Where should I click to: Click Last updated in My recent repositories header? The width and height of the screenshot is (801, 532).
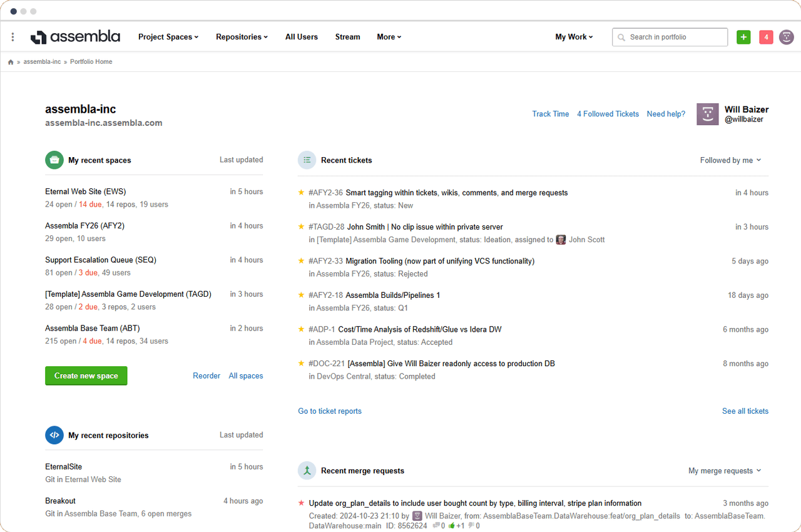[242, 435]
